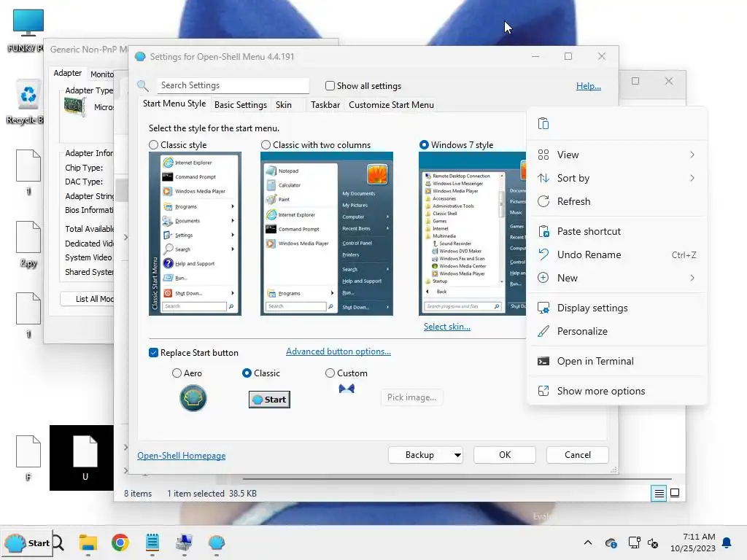Visit the Open-Shell Homepage link

coord(182,456)
